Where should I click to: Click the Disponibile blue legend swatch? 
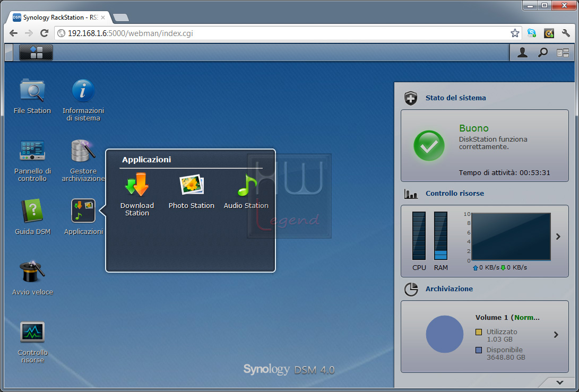tap(479, 350)
